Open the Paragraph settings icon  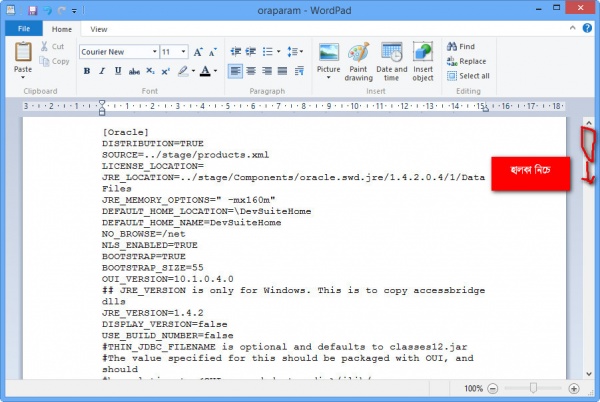(x=299, y=71)
